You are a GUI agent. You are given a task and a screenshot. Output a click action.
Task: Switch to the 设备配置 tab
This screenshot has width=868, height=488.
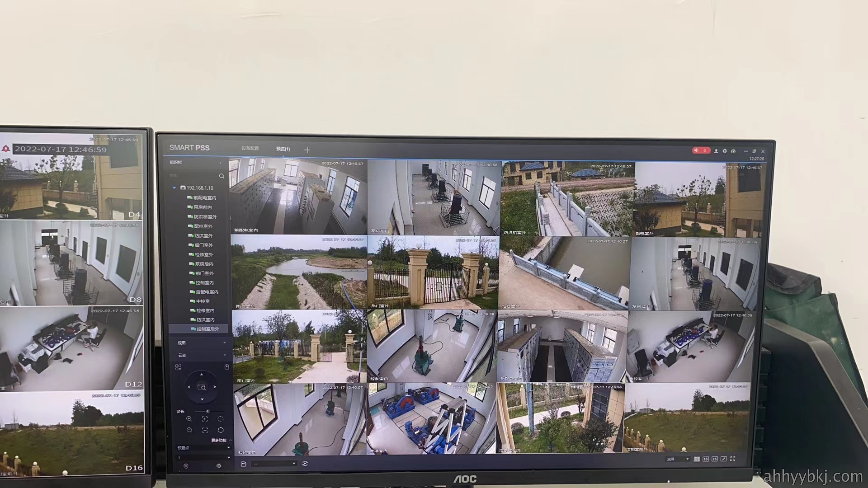click(250, 148)
